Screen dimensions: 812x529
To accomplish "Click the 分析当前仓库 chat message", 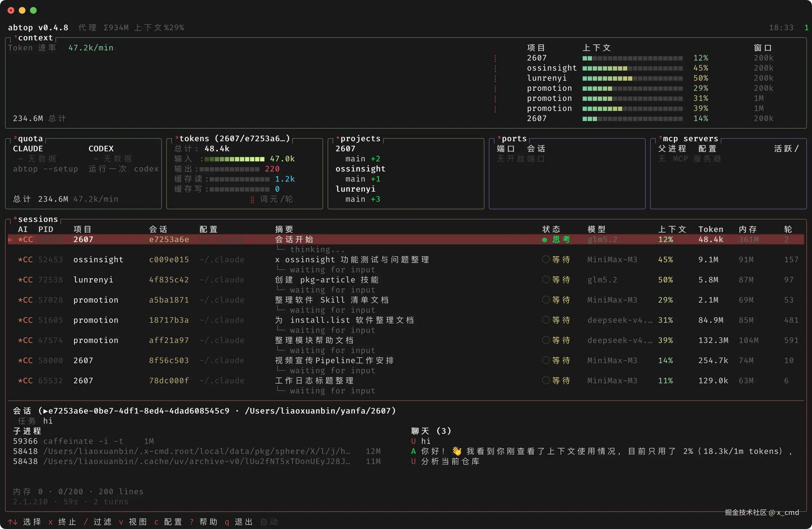I will pos(450,461).
